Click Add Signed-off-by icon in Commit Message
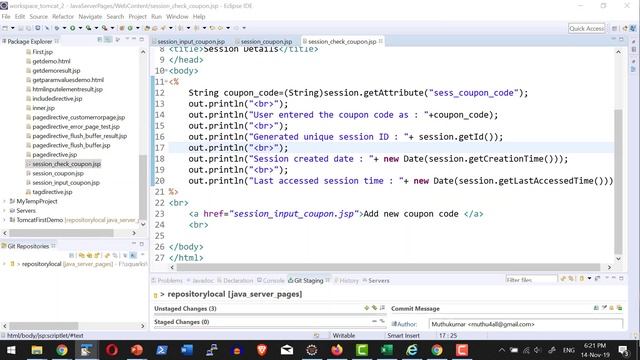640x360 pixels. [x=604, y=308]
